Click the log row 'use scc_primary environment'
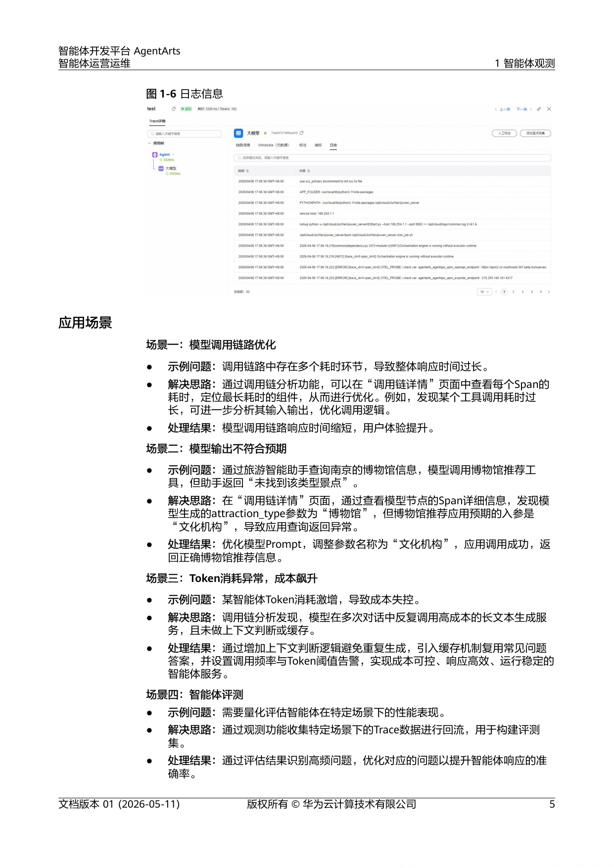 [x=392, y=182]
